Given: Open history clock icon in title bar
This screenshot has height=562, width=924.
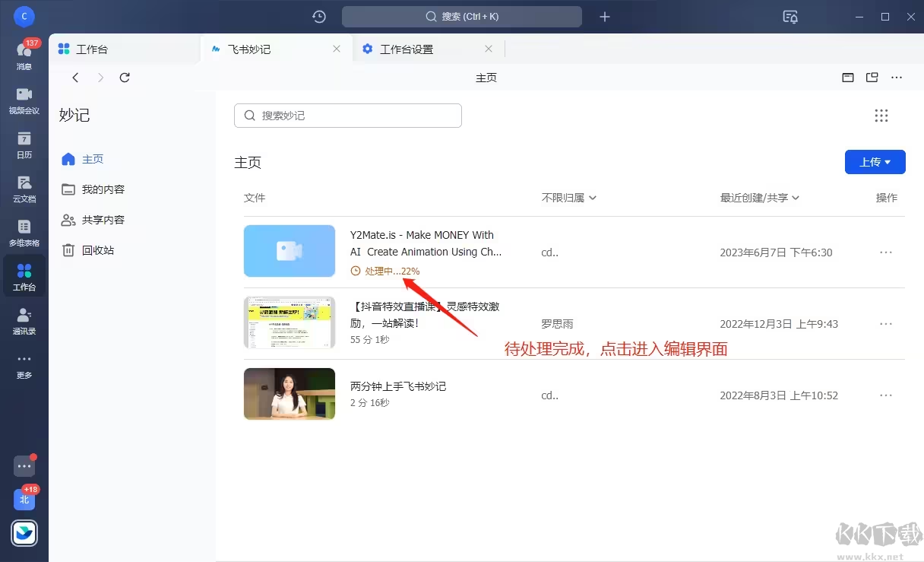Looking at the screenshot, I should pos(319,17).
